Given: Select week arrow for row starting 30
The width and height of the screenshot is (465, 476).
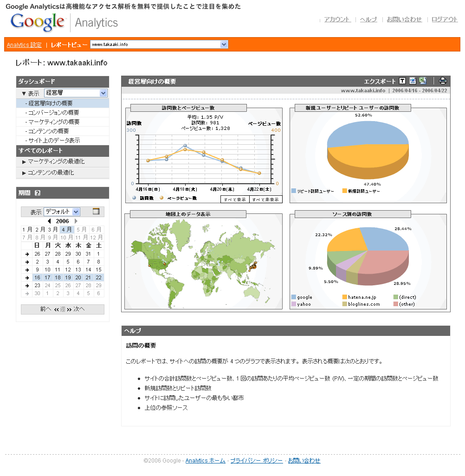Looking at the screenshot, I should click(27, 294).
